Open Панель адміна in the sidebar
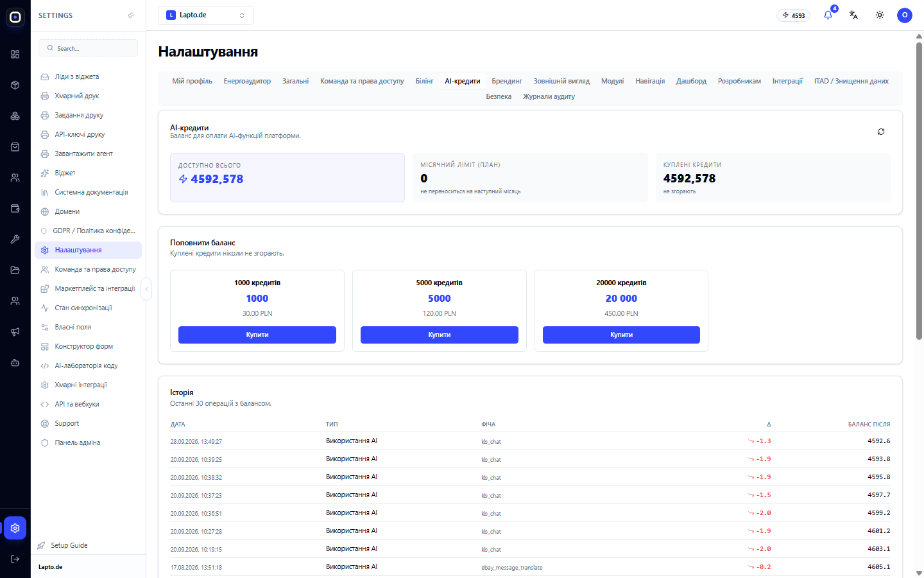The image size is (924, 578). [89, 442]
